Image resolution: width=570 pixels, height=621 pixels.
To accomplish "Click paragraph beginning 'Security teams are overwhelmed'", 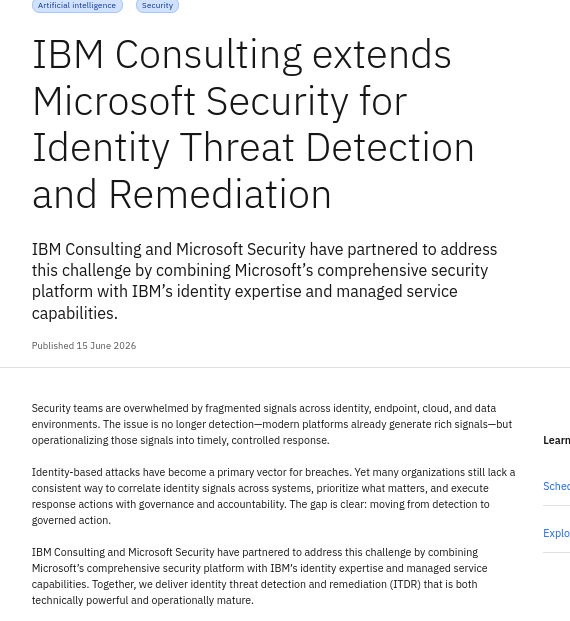I will pyautogui.click(x=272, y=424).
